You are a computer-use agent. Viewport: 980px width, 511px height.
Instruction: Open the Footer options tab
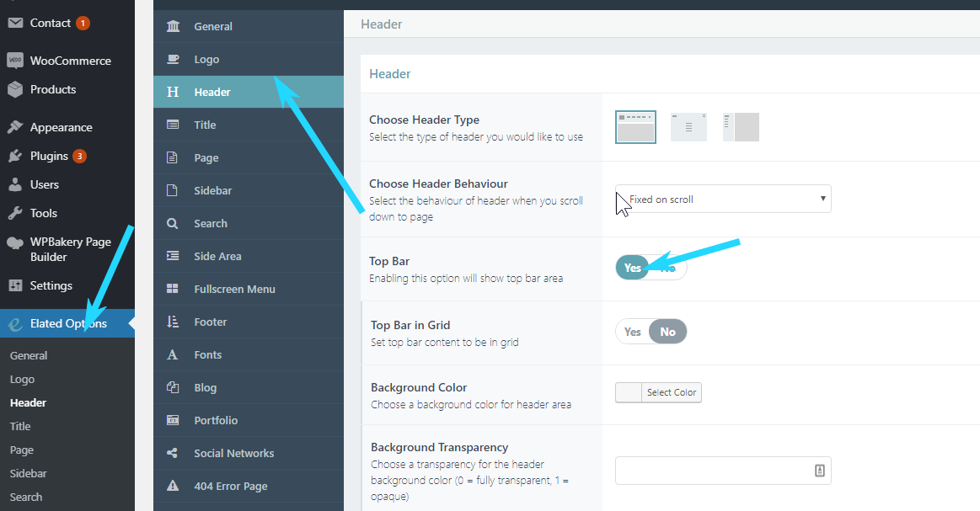[248, 322]
